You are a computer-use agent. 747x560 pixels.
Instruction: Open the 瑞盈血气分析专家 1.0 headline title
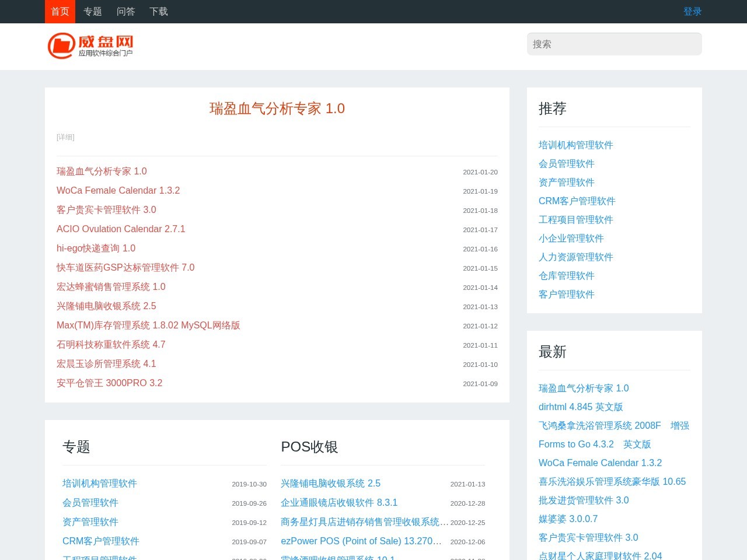pos(277,108)
